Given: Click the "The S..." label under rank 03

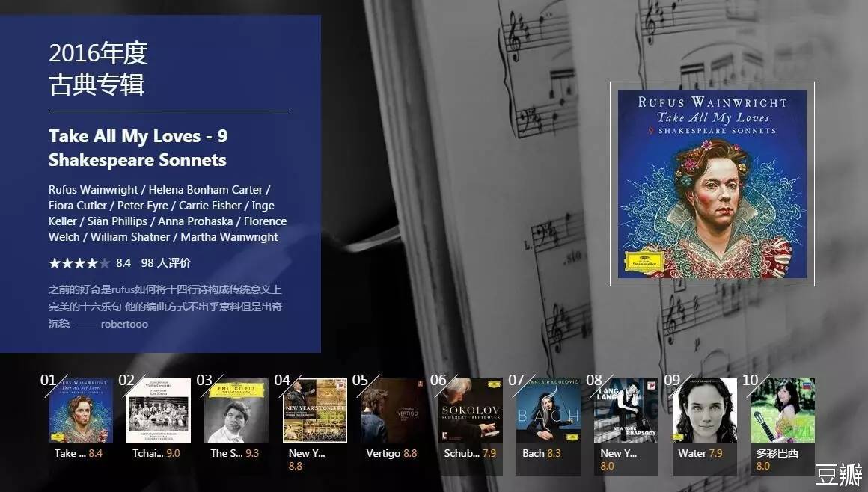Looking at the screenshot, I should coord(227,453).
